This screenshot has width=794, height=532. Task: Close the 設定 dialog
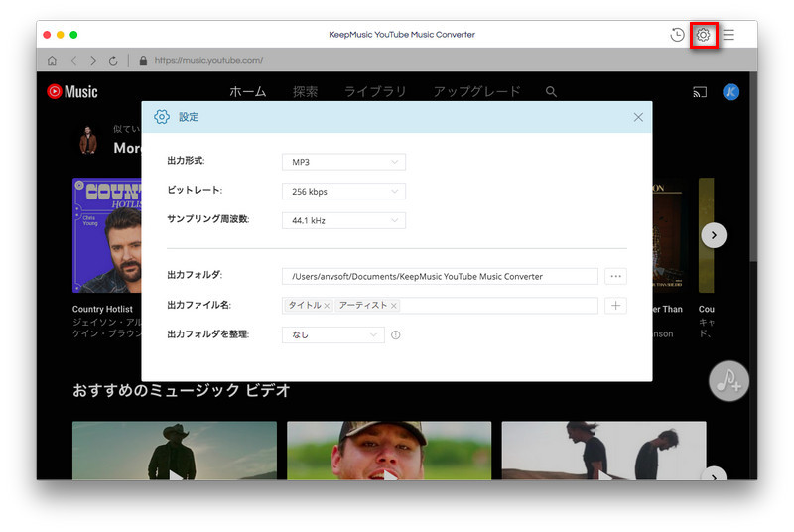[638, 117]
